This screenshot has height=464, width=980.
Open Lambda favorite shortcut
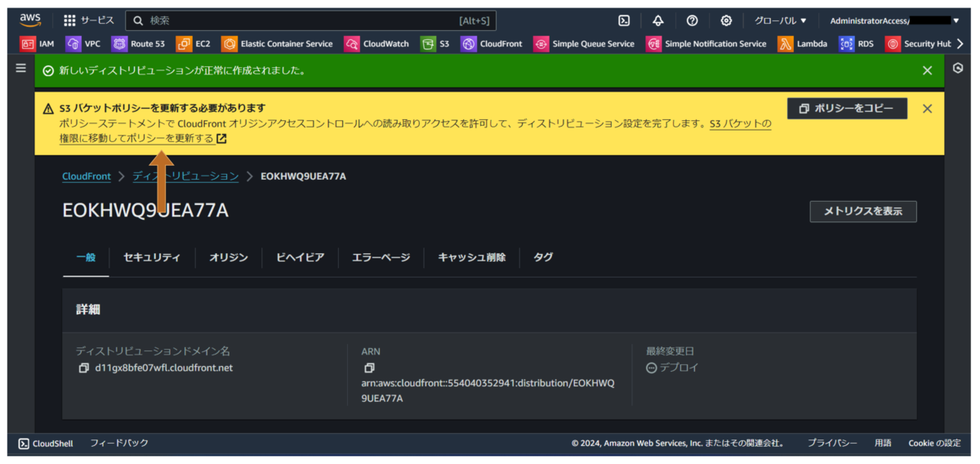coord(803,44)
